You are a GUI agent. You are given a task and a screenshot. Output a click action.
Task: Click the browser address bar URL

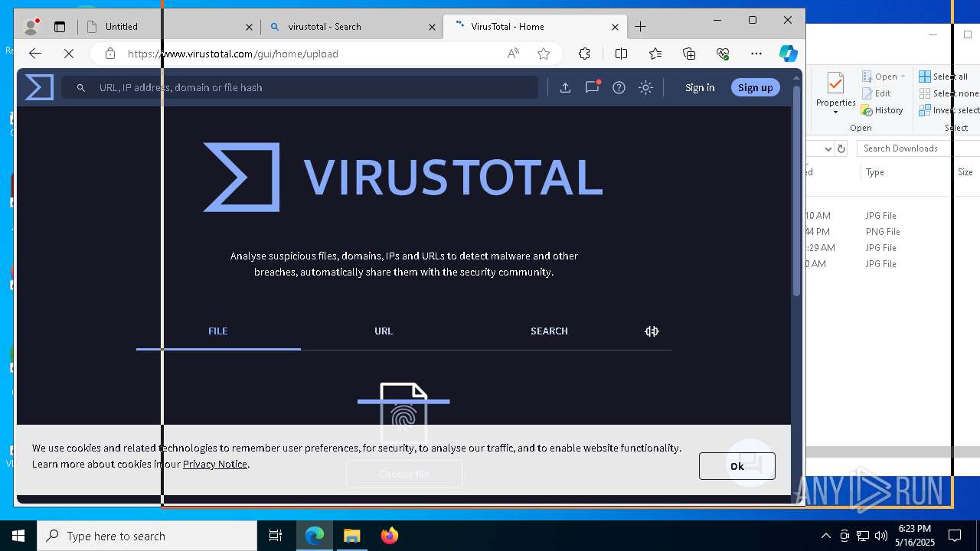click(233, 54)
